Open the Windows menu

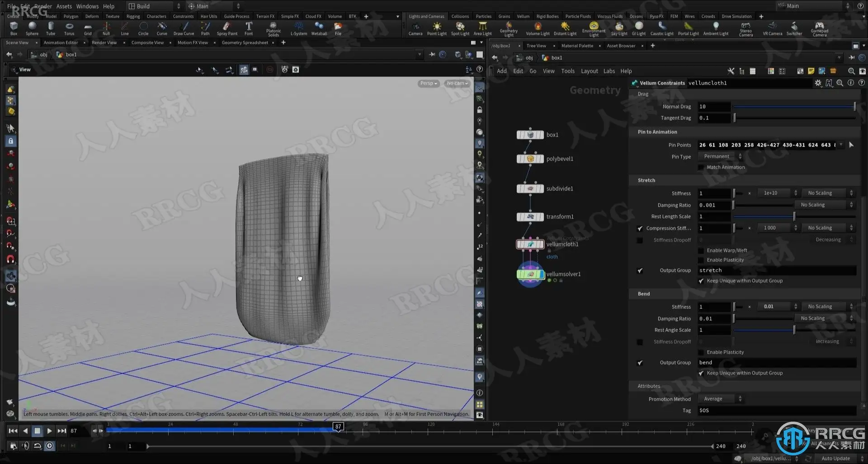coord(87,6)
